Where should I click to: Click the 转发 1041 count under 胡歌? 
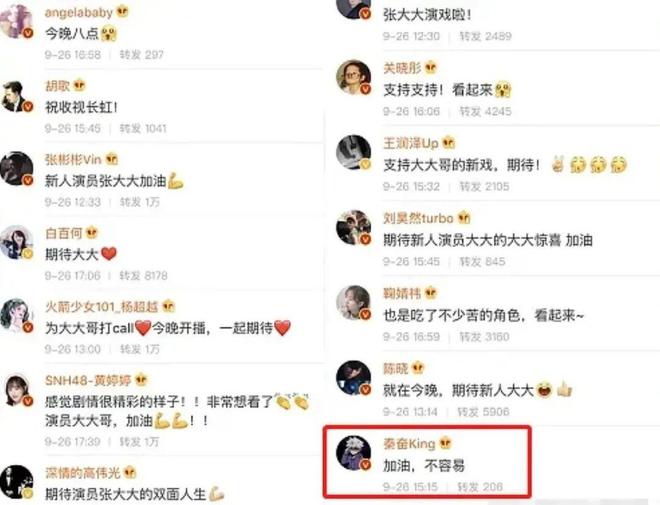(143, 128)
